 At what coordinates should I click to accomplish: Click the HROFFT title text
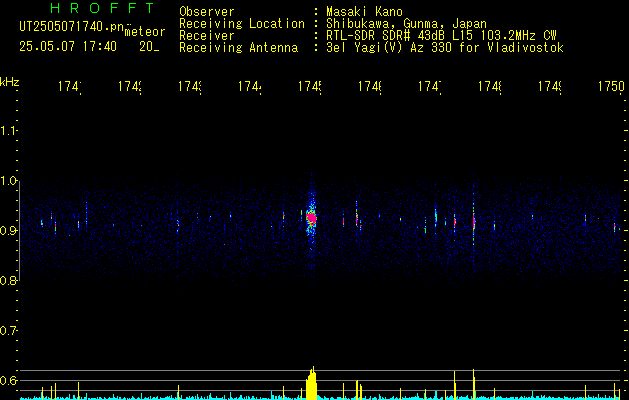tap(102, 8)
